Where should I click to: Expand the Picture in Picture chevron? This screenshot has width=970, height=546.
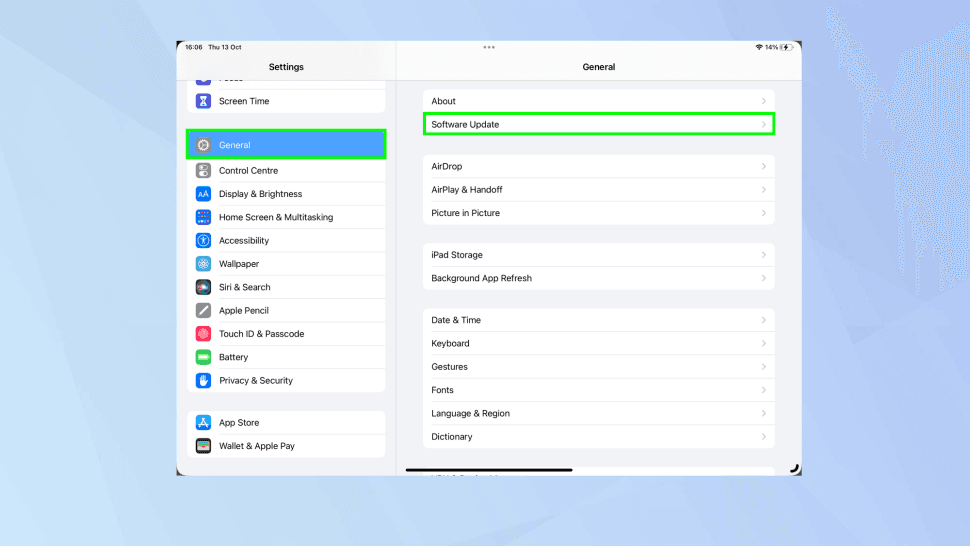click(763, 213)
